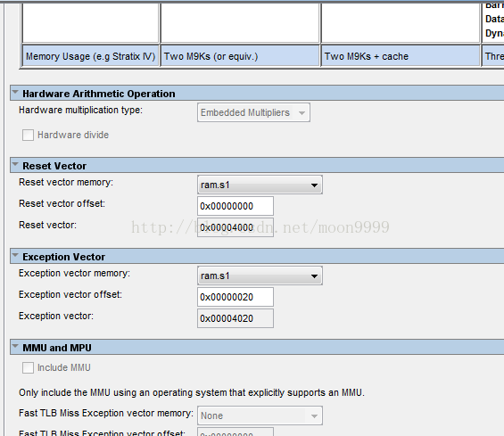504x436 pixels.
Task: Open Fast TLB Miss Exception vector memory dropdown
Action: [260, 415]
